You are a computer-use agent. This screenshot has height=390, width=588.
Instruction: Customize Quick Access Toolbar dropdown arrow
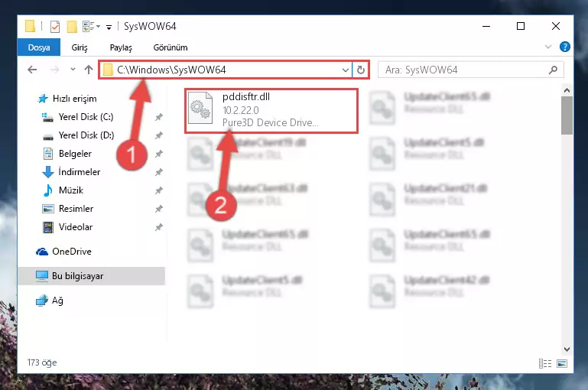pos(109,27)
